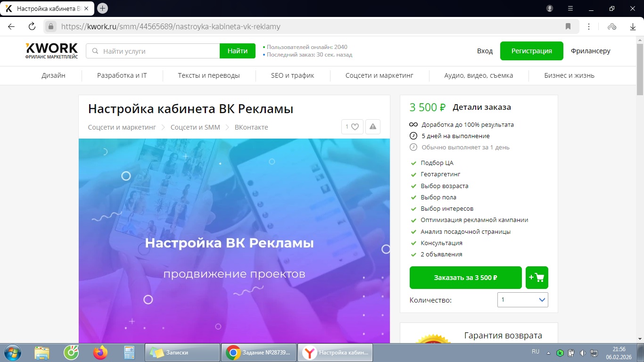Bookmark this page with the bookmark icon

tap(568, 26)
